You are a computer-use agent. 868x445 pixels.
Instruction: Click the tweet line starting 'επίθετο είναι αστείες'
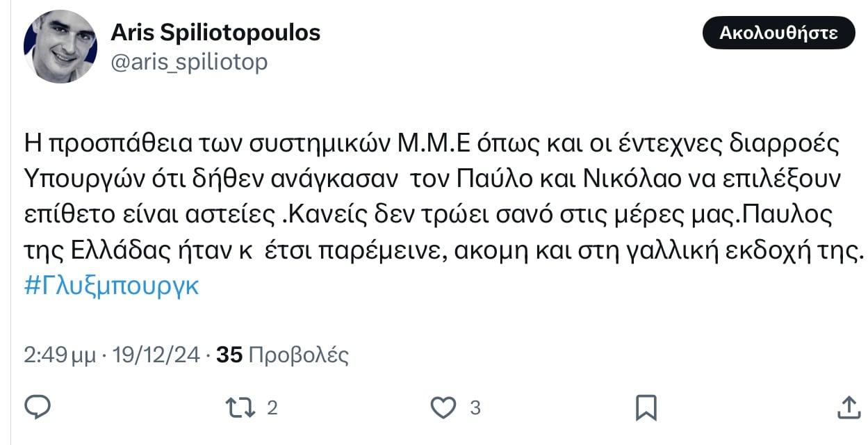click(x=427, y=216)
